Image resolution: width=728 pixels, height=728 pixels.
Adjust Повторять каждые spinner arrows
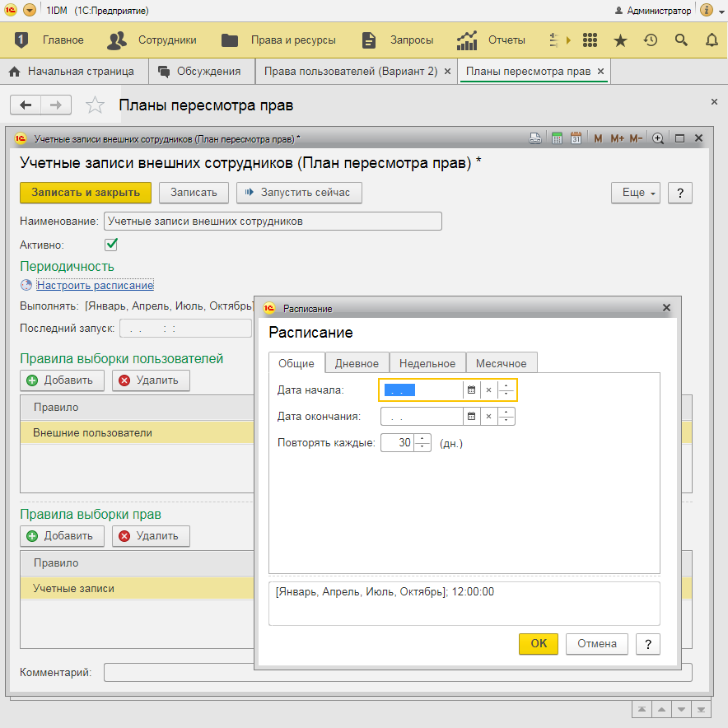[423, 442]
